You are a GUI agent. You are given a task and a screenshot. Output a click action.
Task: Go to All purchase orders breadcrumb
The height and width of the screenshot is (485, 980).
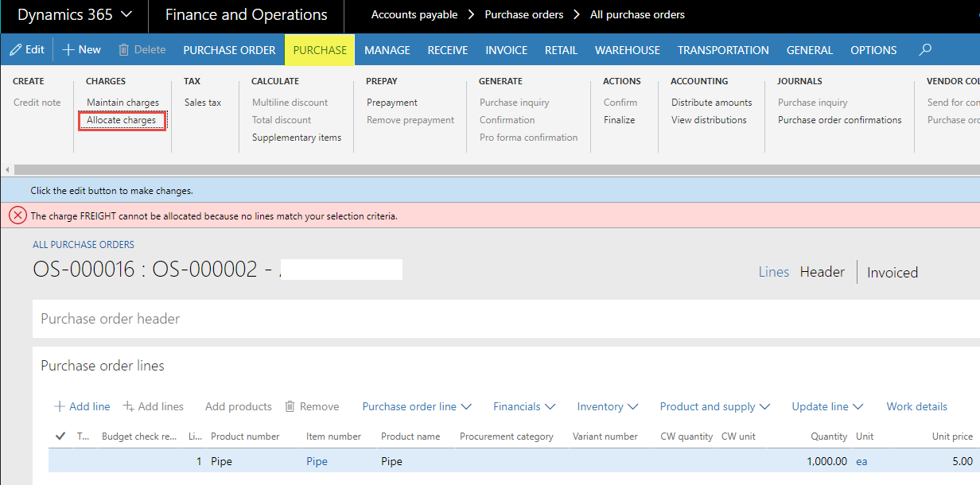tap(637, 15)
